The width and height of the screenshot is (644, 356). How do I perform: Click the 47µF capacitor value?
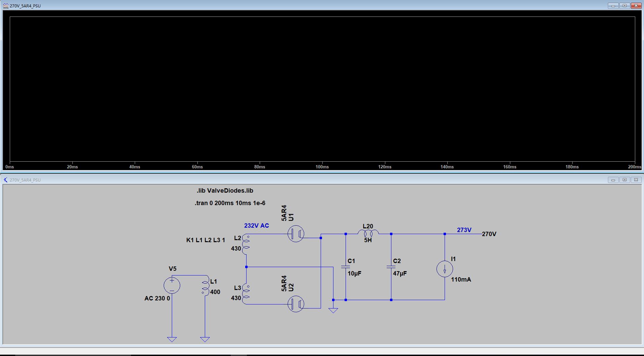click(400, 273)
